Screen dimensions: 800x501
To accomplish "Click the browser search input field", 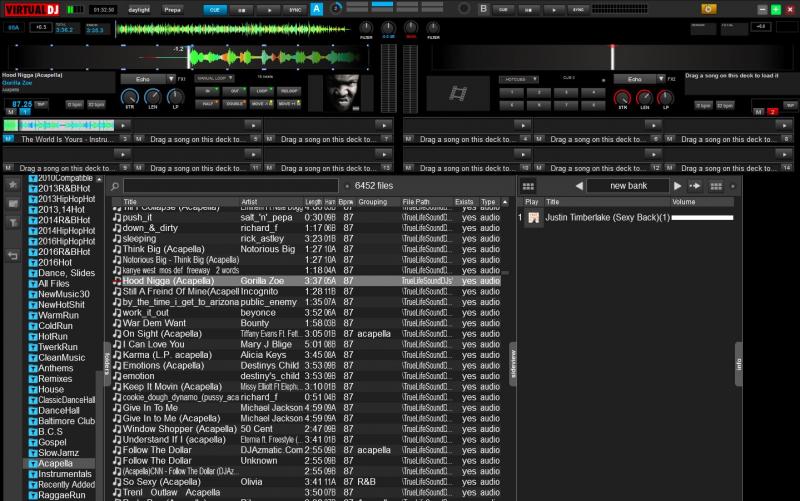I will (x=231, y=186).
